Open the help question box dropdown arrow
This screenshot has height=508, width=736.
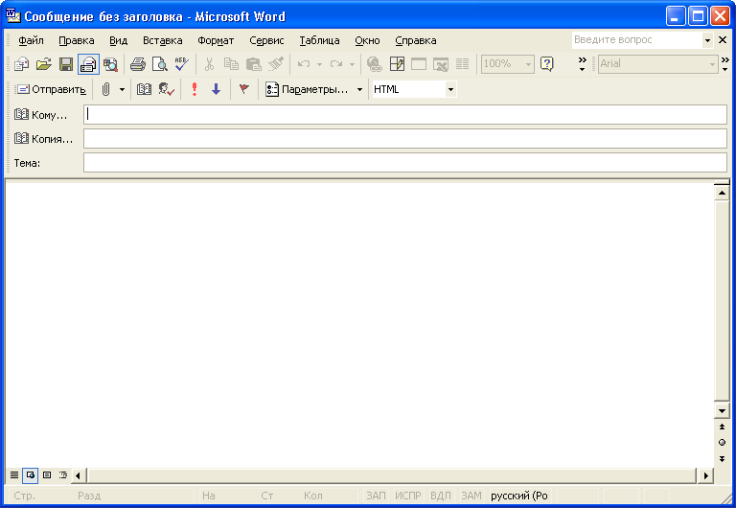click(x=707, y=40)
